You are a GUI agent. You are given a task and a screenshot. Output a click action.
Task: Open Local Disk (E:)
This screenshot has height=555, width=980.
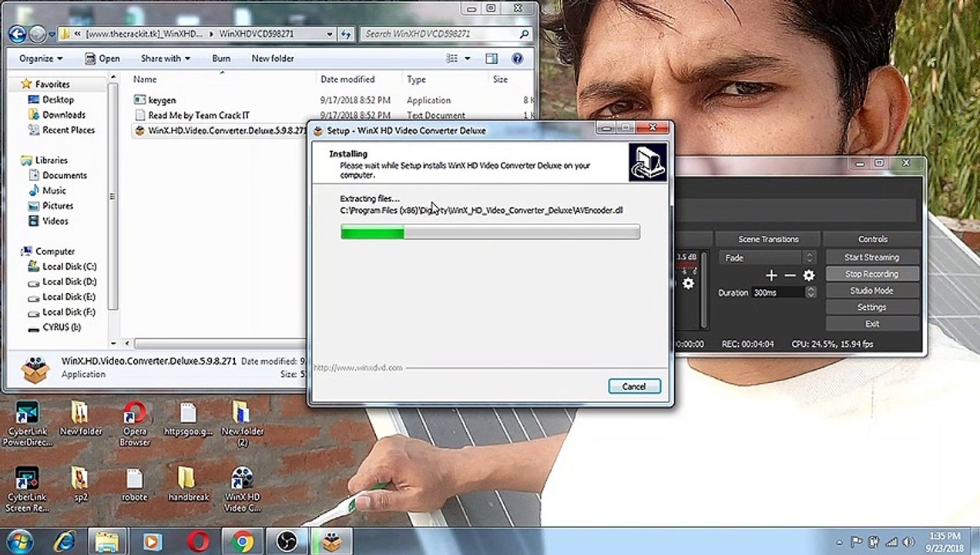[62, 297]
